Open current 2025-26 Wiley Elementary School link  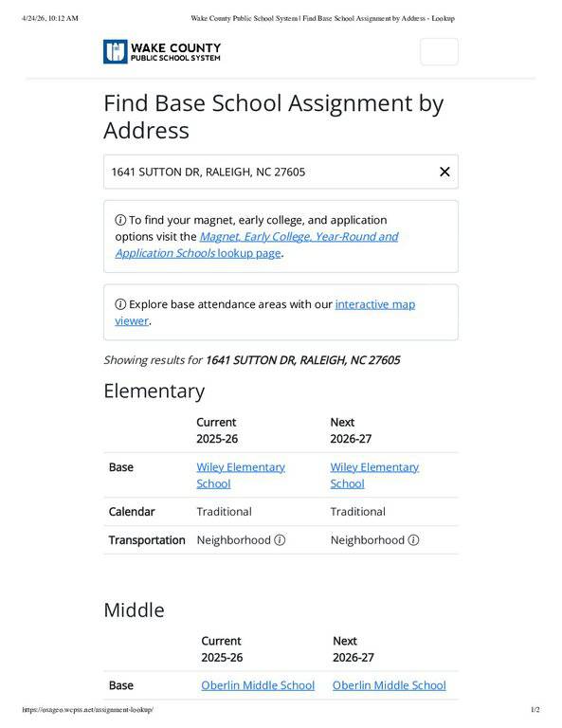pos(241,476)
